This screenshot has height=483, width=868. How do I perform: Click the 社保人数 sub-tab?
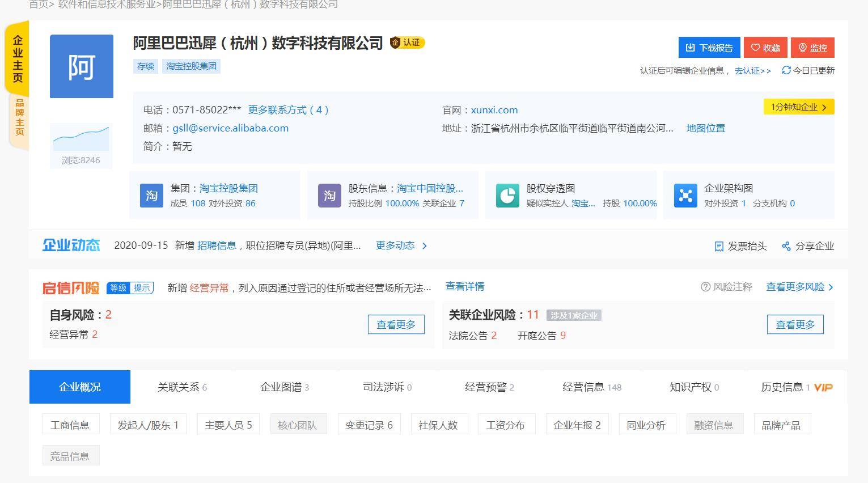click(x=438, y=425)
